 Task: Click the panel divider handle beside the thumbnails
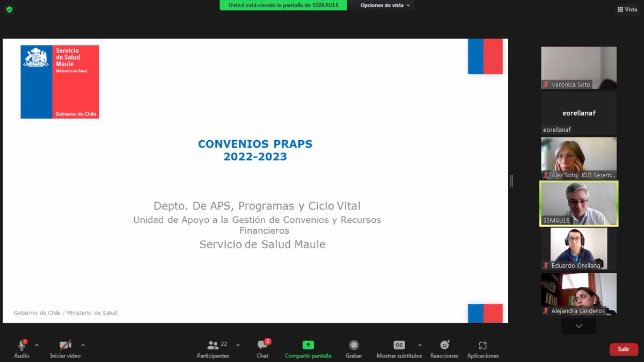pyautogui.click(x=511, y=181)
